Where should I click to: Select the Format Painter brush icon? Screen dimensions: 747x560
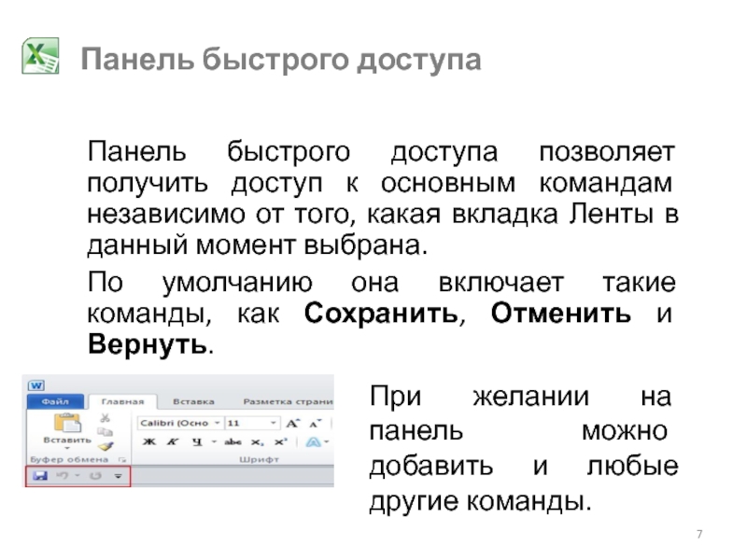106,446
